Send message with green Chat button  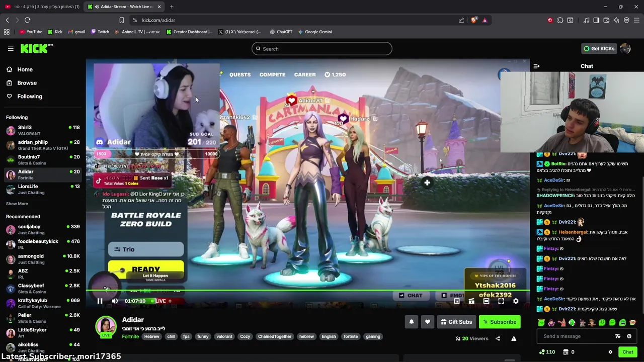pyautogui.click(x=627, y=352)
